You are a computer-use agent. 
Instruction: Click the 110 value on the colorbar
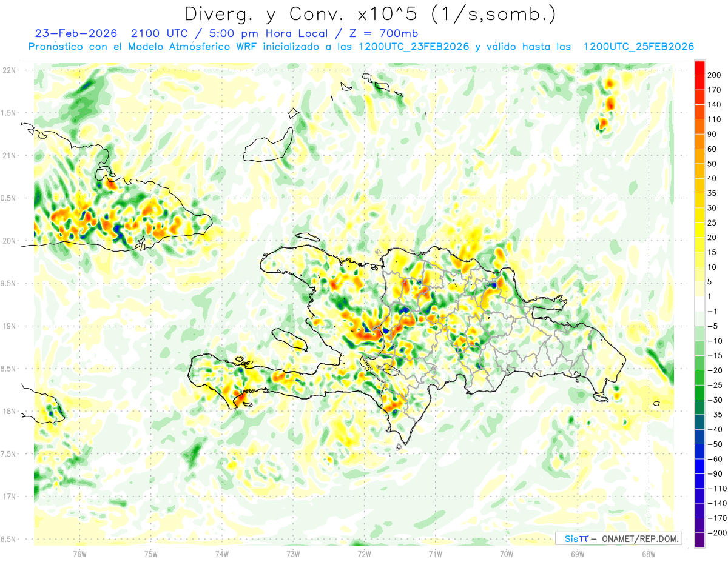point(715,119)
